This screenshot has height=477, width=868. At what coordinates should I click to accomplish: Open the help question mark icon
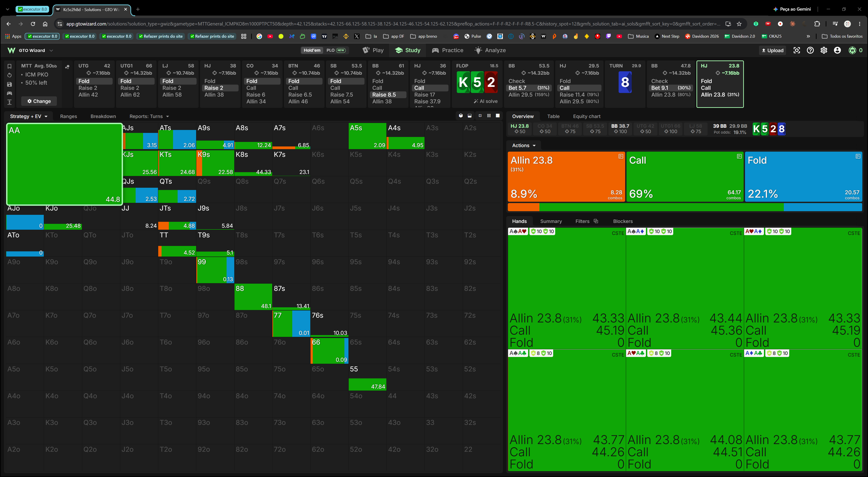[810, 50]
